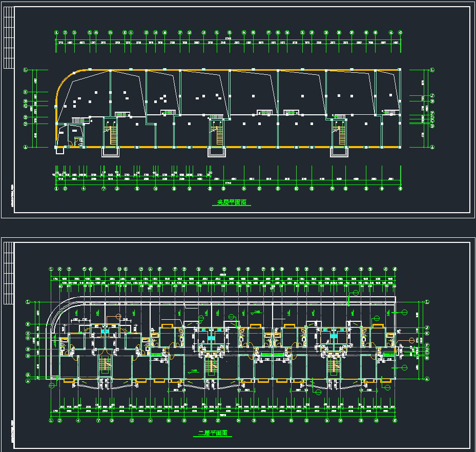This screenshot has width=476, height=452.
Task: Select axis bubble 1 above second floor plan
Action: (51, 269)
